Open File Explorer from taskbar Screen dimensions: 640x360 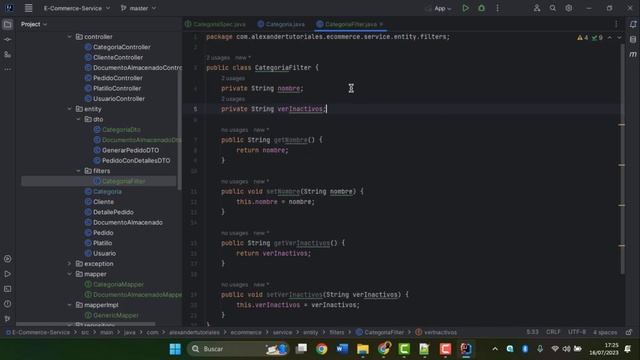point(362,349)
